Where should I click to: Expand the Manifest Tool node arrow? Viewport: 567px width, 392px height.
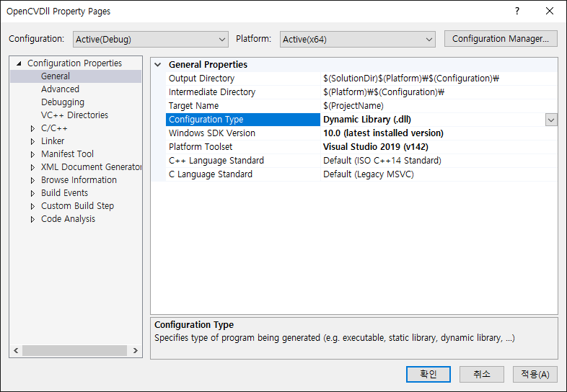pos(32,154)
